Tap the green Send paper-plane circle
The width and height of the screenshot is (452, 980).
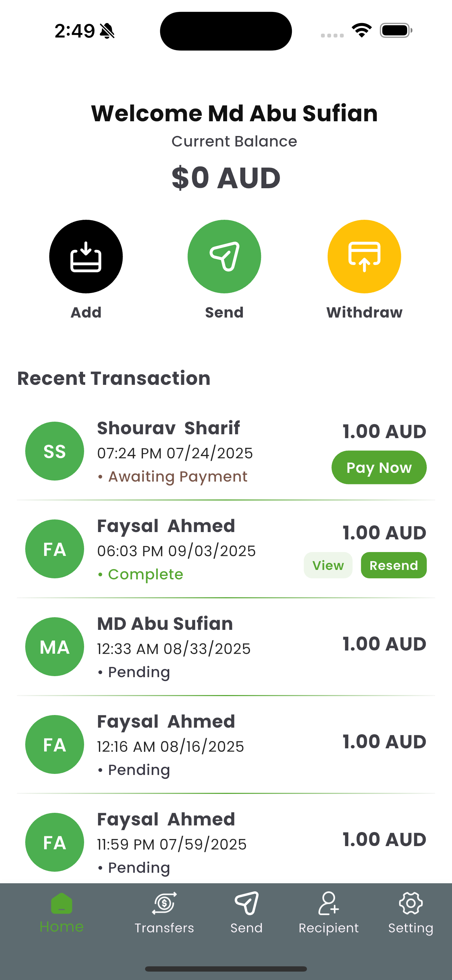coord(224,257)
